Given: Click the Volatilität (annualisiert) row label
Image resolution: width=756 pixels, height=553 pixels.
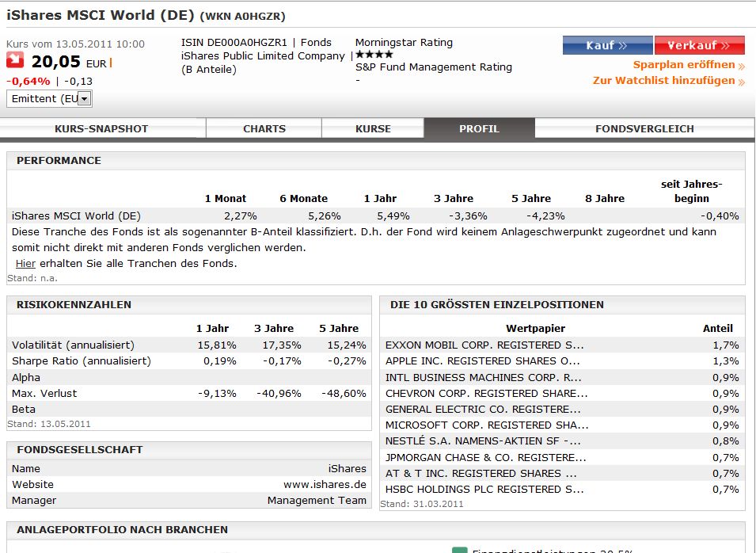Looking at the screenshot, I should [x=74, y=345].
